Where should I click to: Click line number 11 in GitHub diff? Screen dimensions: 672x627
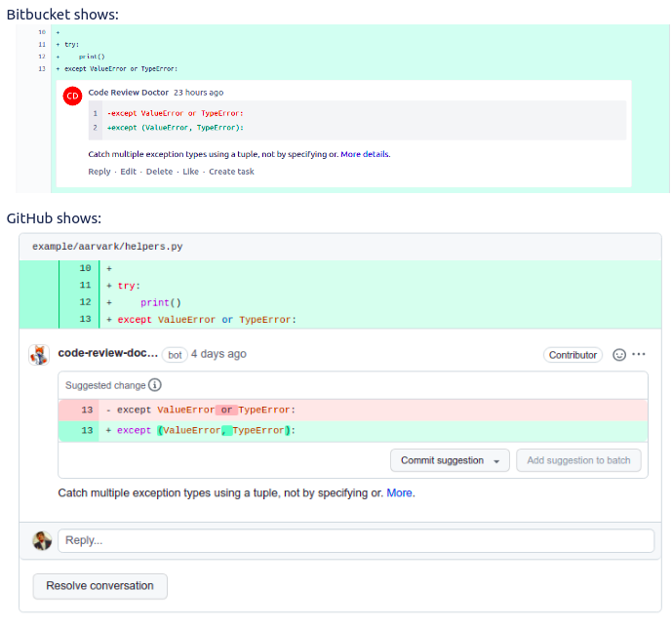pyautogui.click(x=85, y=286)
